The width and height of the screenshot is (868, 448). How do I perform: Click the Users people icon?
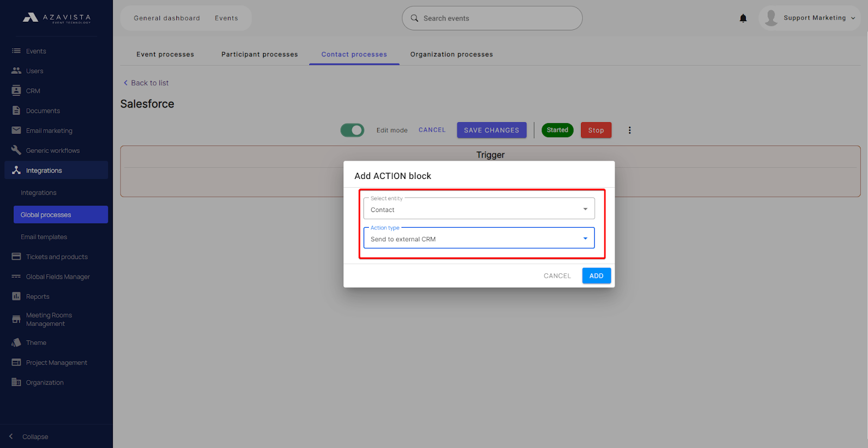[x=16, y=71]
